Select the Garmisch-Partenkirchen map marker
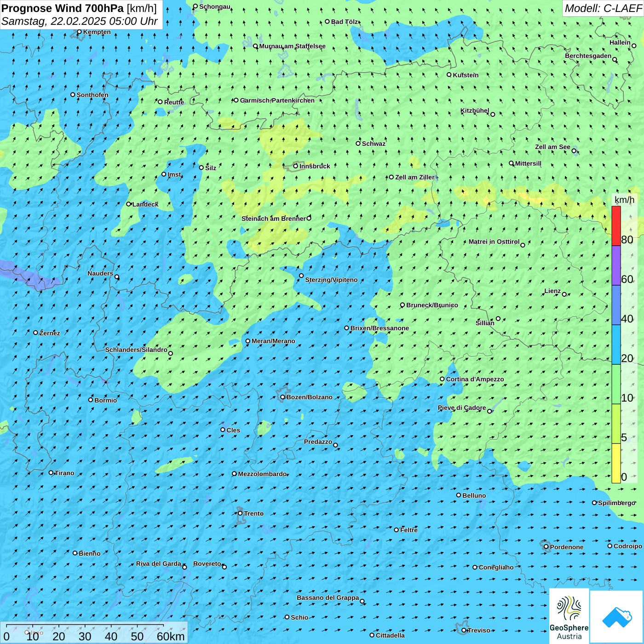Viewport: 644px width, 644px height. coord(236,100)
